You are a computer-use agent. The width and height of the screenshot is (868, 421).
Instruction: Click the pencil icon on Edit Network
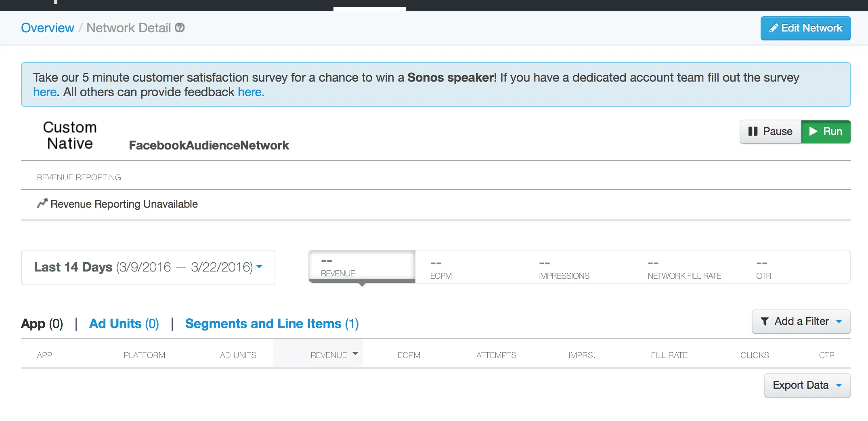pyautogui.click(x=773, y=28)
